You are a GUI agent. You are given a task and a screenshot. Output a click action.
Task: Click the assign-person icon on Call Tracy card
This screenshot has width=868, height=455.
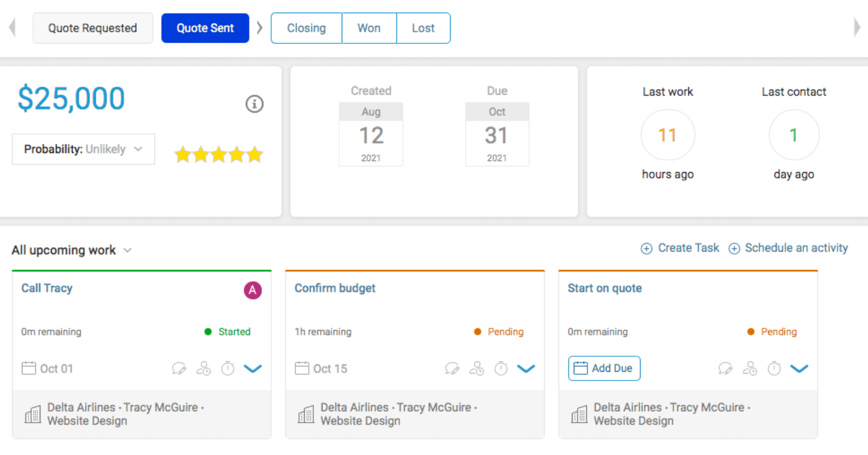[x=204, y=368]
